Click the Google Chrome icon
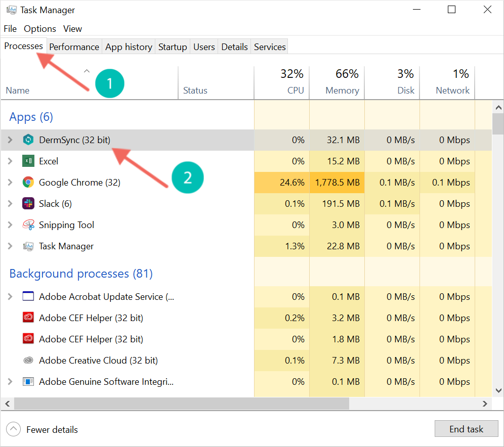 point(28,183)
